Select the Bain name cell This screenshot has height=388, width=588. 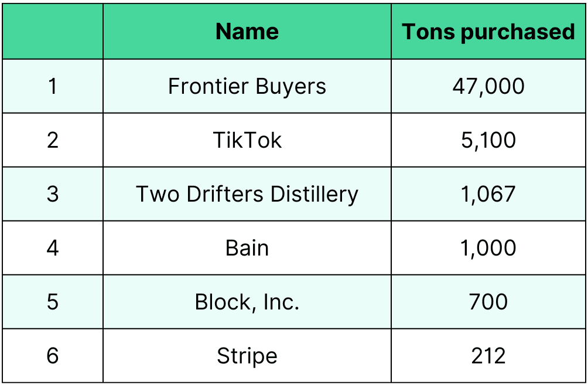pos(247,248)
